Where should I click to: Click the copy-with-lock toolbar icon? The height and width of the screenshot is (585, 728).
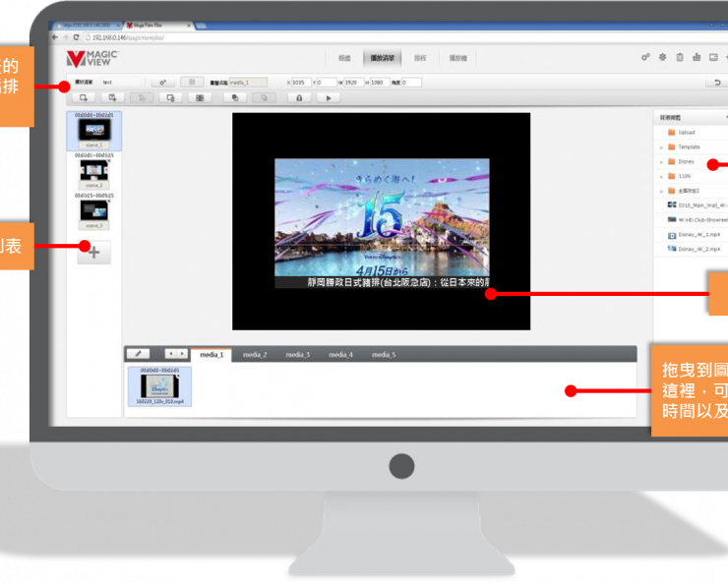click(170, 98)
